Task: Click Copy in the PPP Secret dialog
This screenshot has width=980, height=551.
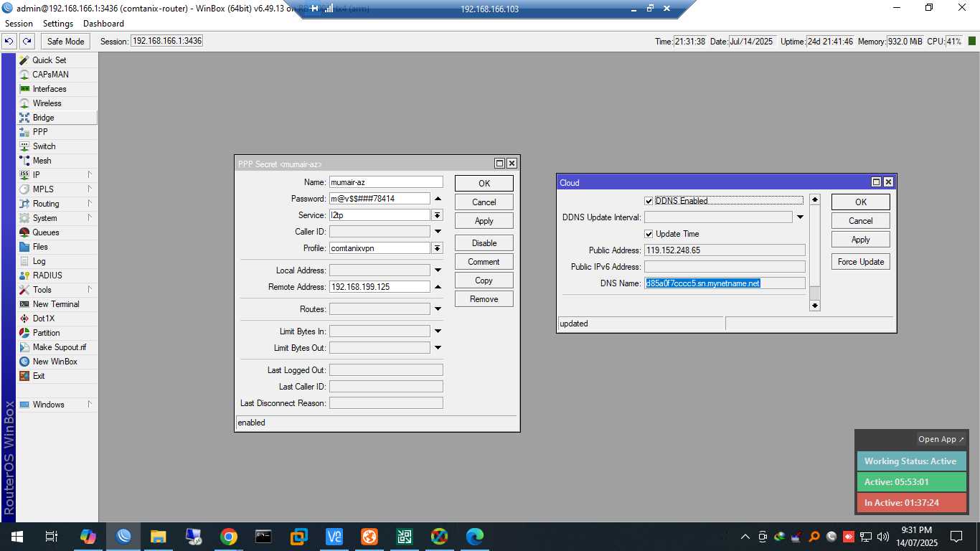Action: 484,281
